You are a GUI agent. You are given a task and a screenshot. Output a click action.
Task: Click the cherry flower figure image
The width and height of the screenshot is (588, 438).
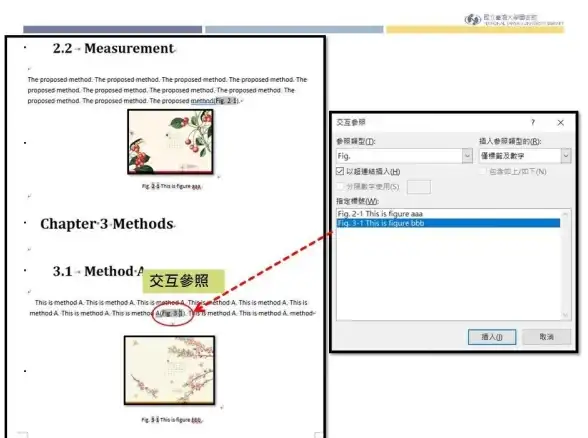coord(170,142)
